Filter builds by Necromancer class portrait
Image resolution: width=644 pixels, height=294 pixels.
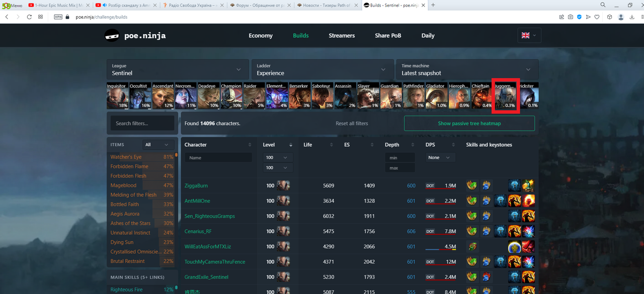pos(185,95)
